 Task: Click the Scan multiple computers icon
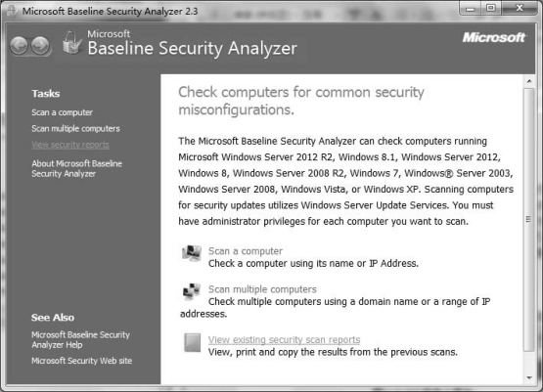pyautogui.click(x=192, y=291)
